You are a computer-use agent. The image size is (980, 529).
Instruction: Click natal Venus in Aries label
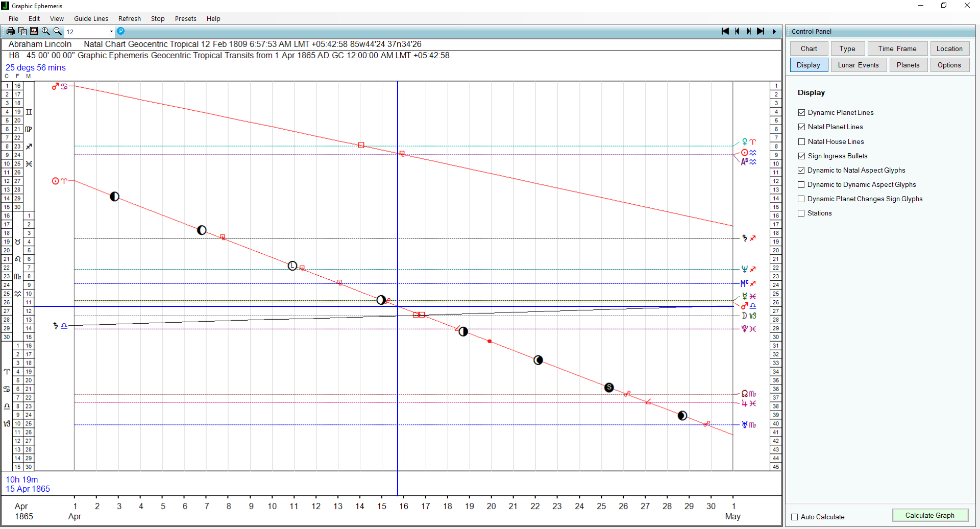[749, 141]
